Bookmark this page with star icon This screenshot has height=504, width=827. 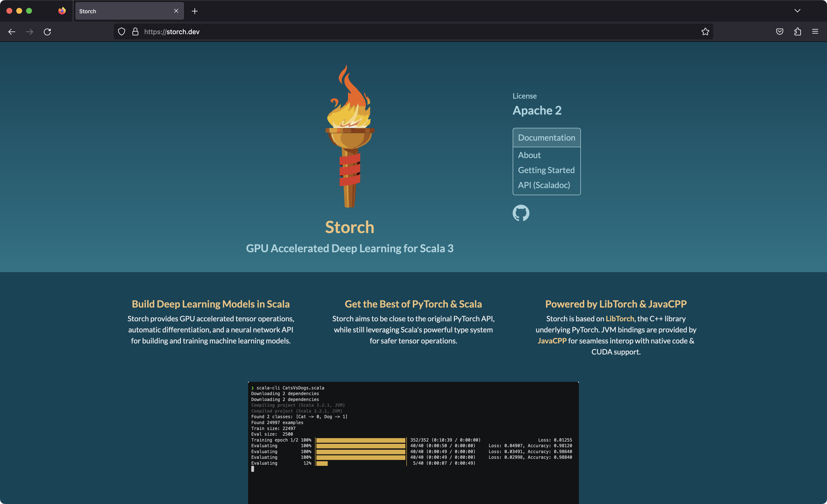tap(705, 32)
